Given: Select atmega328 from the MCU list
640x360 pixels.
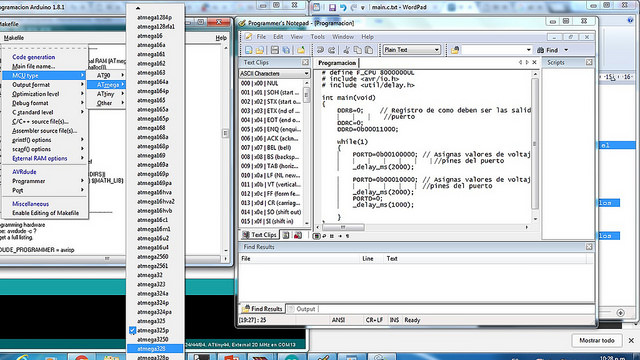Looking at the screenshot, I should [155, 349].
